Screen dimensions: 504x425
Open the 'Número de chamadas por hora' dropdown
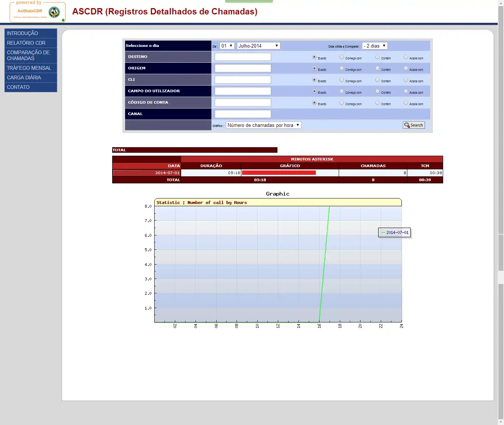[264, 125]
